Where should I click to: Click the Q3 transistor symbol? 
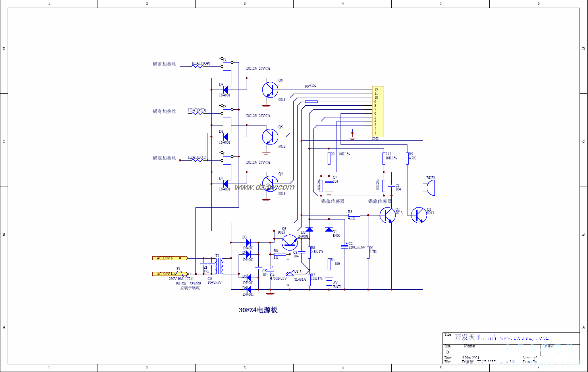pos(289,242)
